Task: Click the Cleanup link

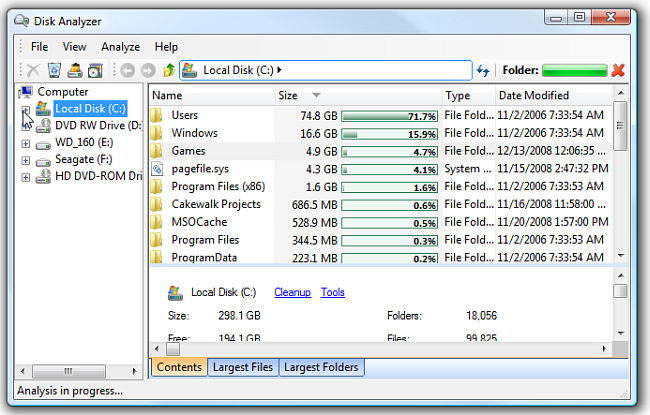Action: click(293, 292)
